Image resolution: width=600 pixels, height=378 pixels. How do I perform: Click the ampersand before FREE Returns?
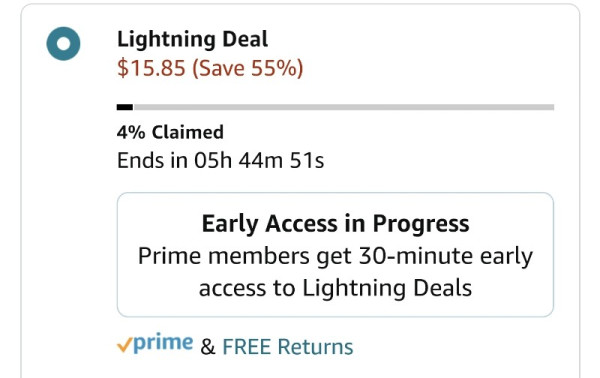pyautogui.click(x=208, y=347)
